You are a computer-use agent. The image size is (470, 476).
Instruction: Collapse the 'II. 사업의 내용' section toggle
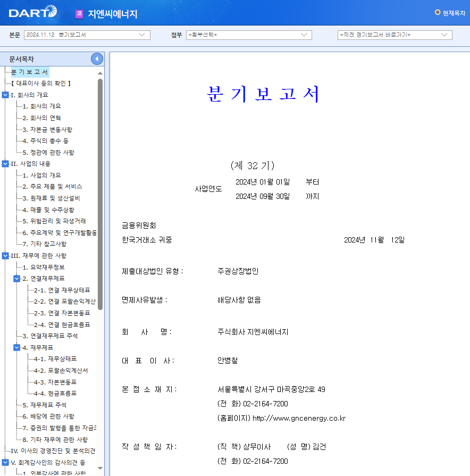[5, 163]
